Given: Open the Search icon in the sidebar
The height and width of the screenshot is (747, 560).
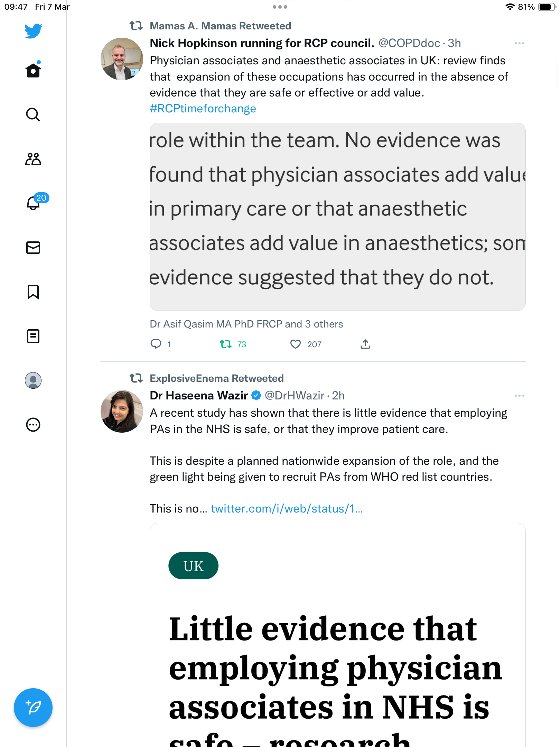Looking at the screenshot, I should point(33,114).
